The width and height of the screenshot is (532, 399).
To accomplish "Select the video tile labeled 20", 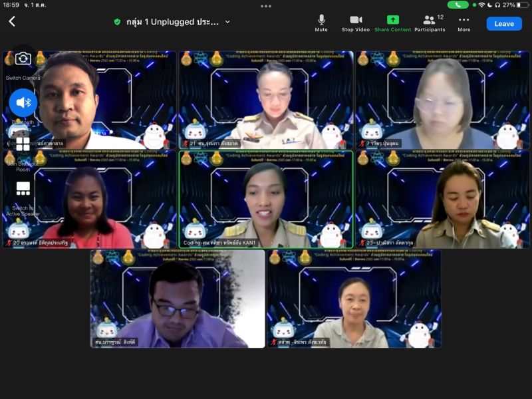I will click(x=90, y=199).
